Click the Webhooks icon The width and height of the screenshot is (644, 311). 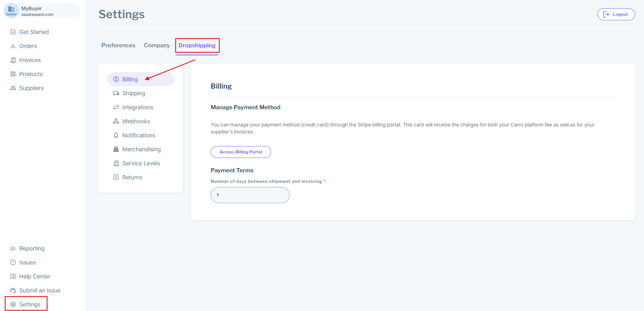pyautogui.click(x=116, y=121)
